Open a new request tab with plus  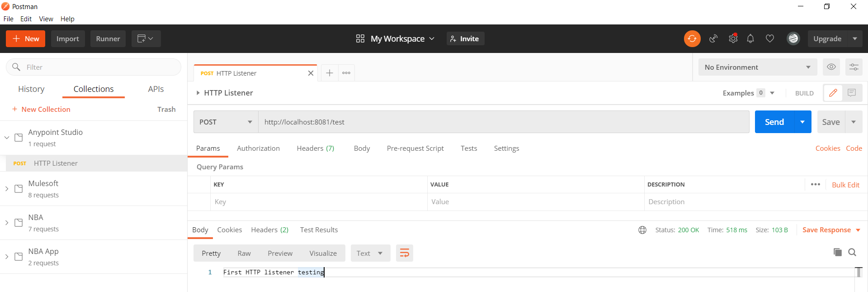point(330,73)
